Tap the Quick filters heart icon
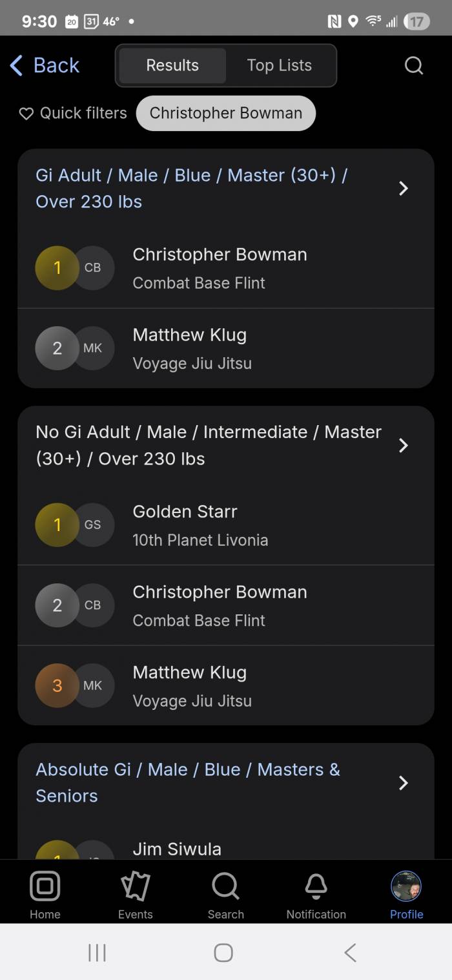The height and width of the screenshot is (980, 452). pos(26,114)
